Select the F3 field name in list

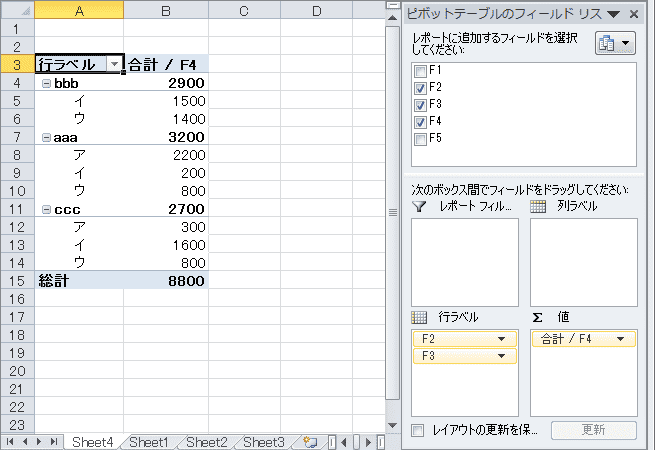435,104
